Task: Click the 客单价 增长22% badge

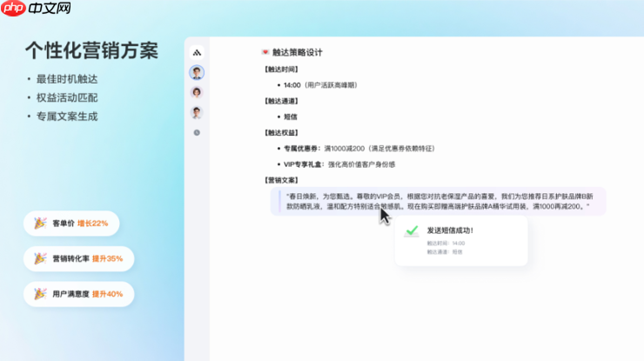Action: click(71, 224)
